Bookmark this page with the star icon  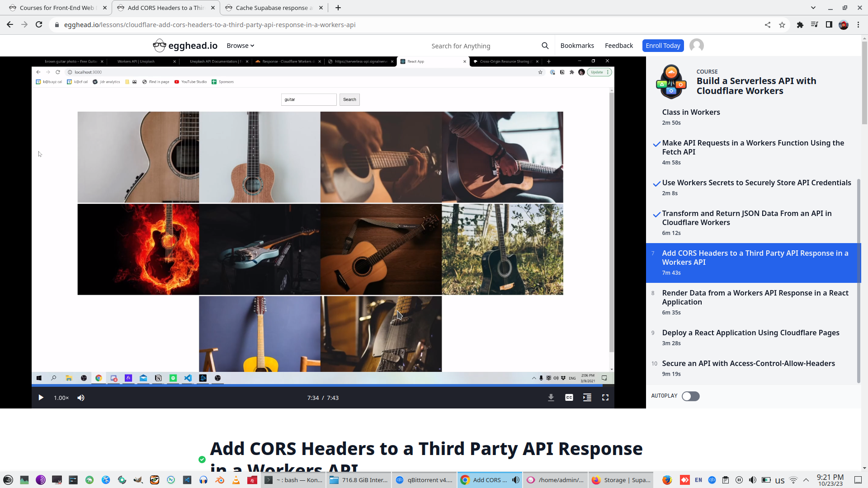tap(782, 25)
